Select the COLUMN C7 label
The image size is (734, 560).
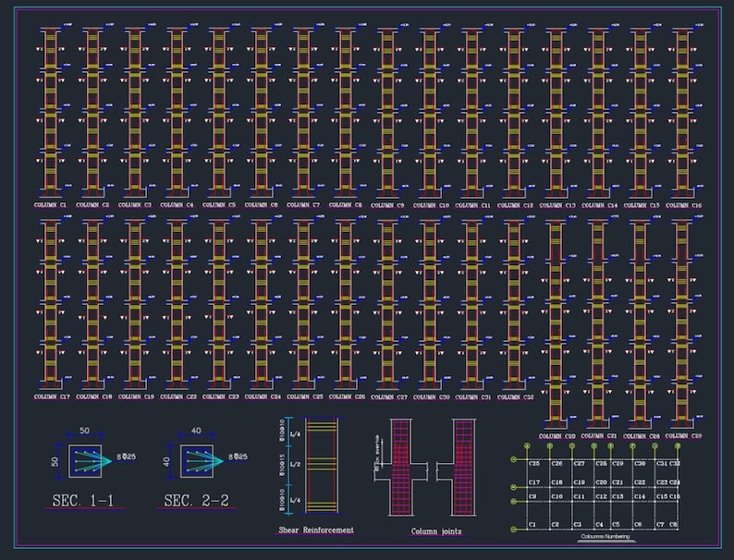coord(303,205)
